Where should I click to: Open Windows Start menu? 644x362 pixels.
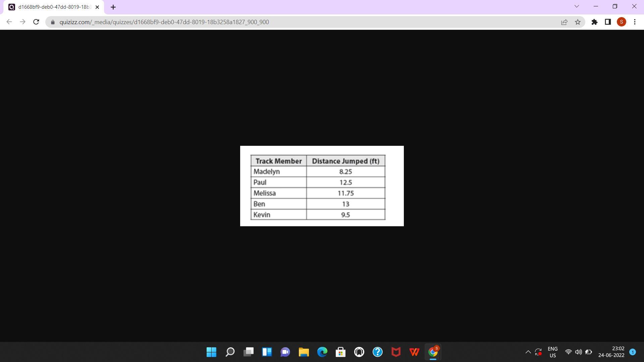[x=211, y=352]
